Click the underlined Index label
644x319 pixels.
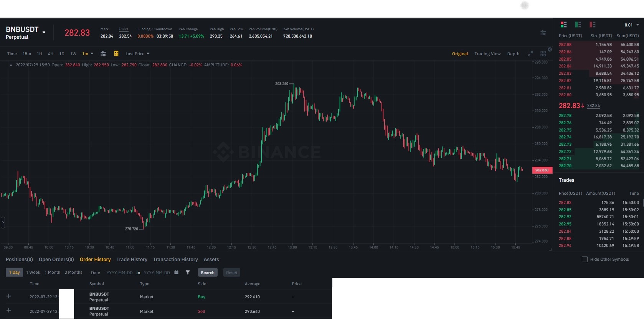click(x=124, y=29)
